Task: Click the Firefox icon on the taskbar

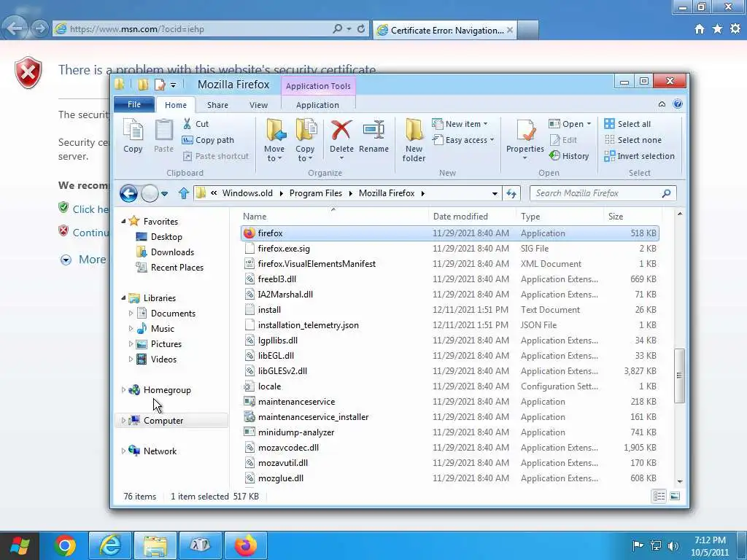Action: tap(245, 545)
